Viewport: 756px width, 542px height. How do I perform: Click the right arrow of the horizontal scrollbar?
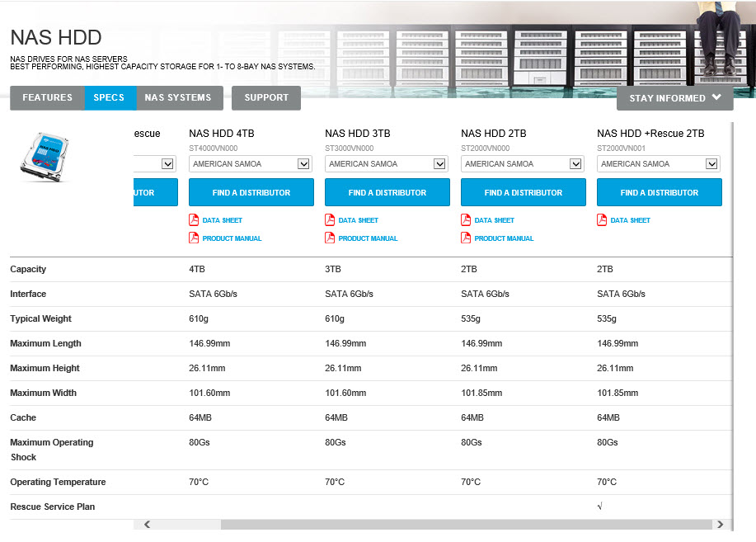(720, 524)
